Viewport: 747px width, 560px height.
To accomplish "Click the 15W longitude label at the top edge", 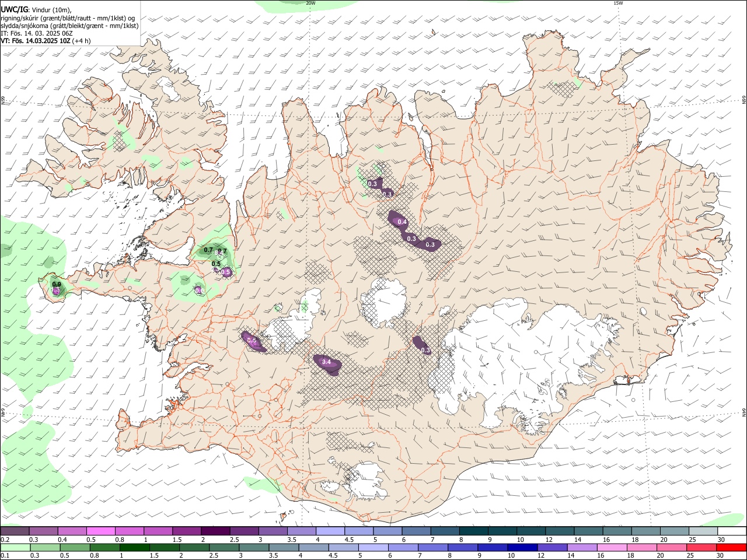I will pyautogui.click(x=618, y=3).
